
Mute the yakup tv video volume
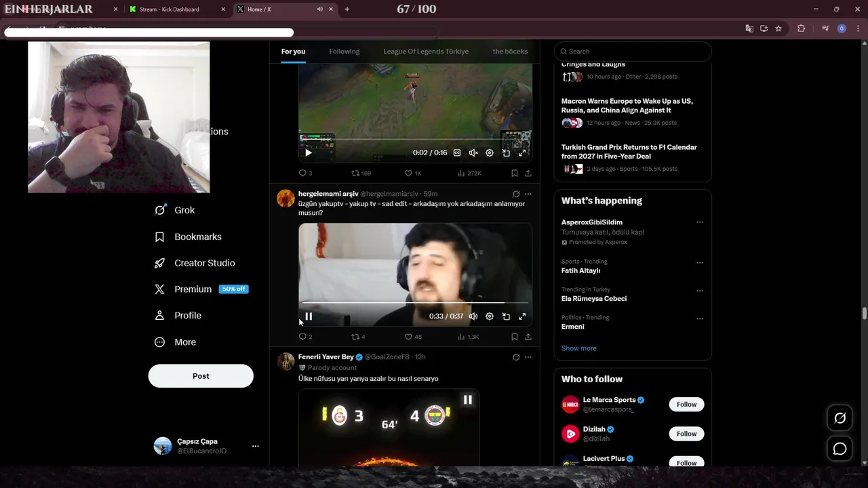coord(473,317)
